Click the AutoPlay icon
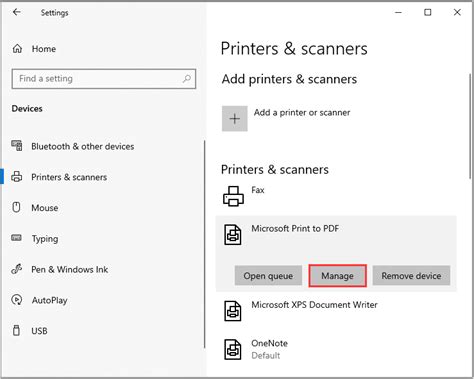Screen dimensions: 474x379 [x=17, y=300]
